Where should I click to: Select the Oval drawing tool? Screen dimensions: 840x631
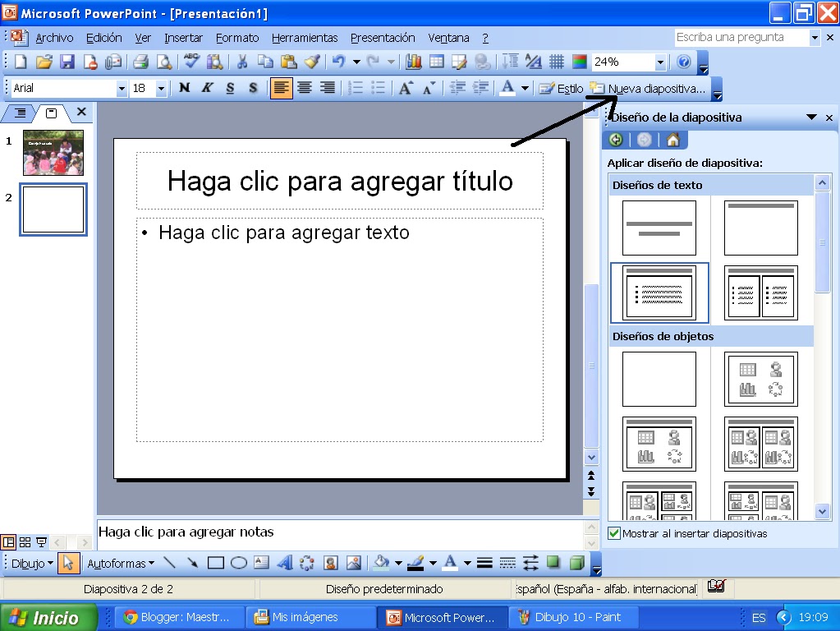coord(238,564)
